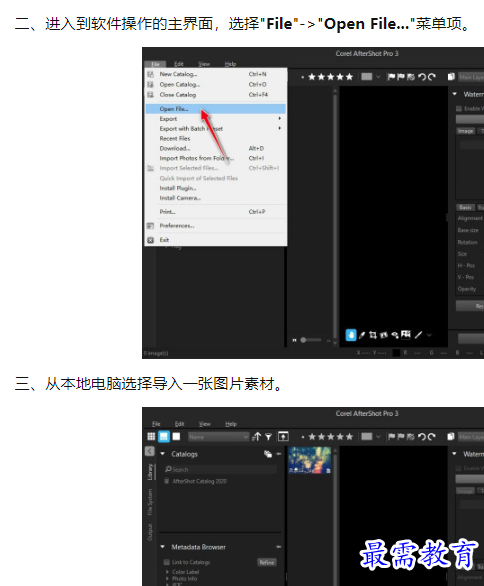484x586 pixels.
Task: Switch to the Basic tab in Watermark panel
Action: point(465,207)
